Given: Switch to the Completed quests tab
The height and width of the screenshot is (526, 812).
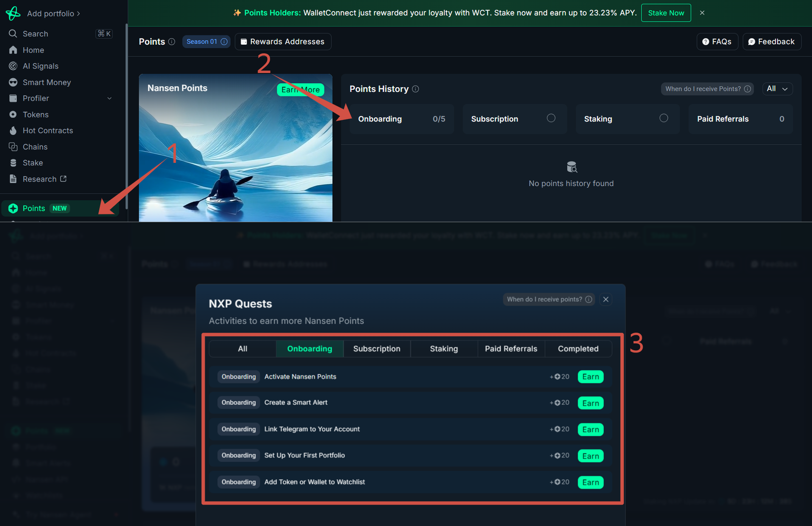Looking at the screenshot, I should (578, 348).
